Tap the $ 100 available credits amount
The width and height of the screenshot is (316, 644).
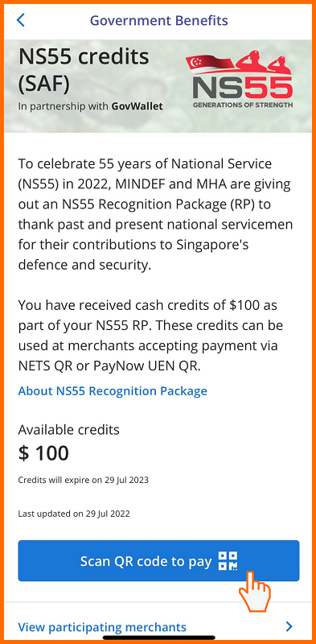pos(43,453)
